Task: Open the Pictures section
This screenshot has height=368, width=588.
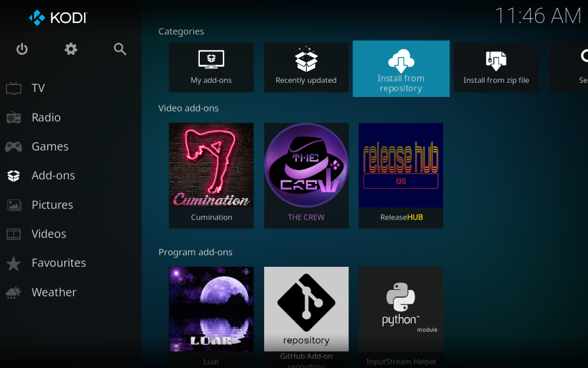Action: click(x=52, y=205)
